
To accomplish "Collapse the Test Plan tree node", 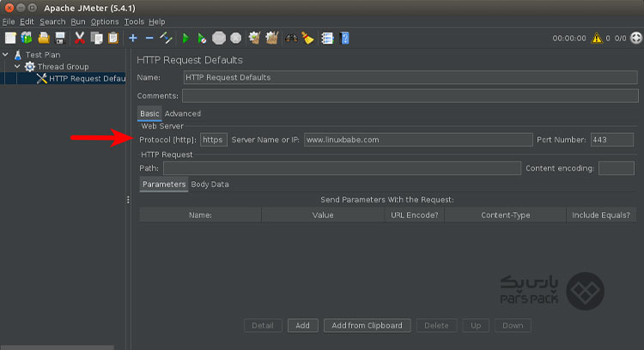I will [6, 54].
